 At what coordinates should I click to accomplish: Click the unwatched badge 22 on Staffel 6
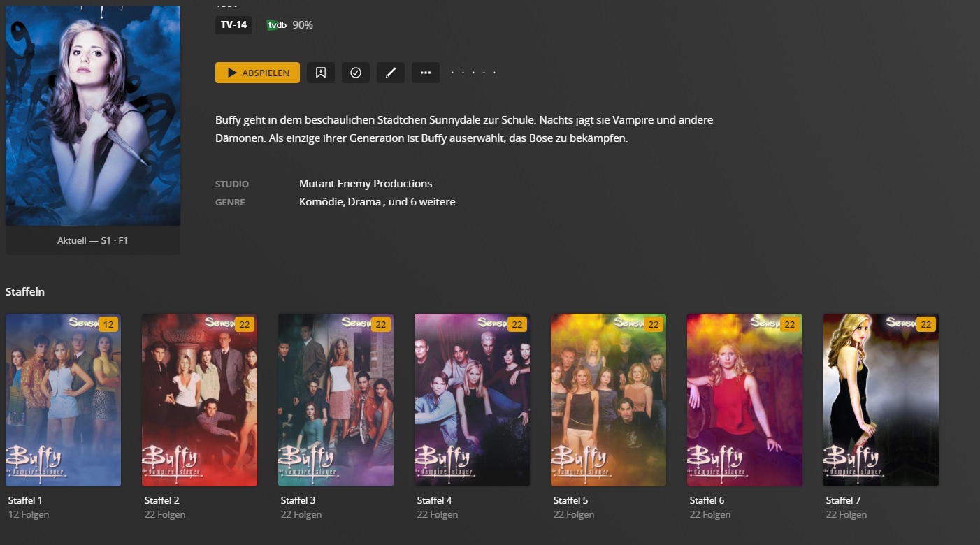click(789, 324)
